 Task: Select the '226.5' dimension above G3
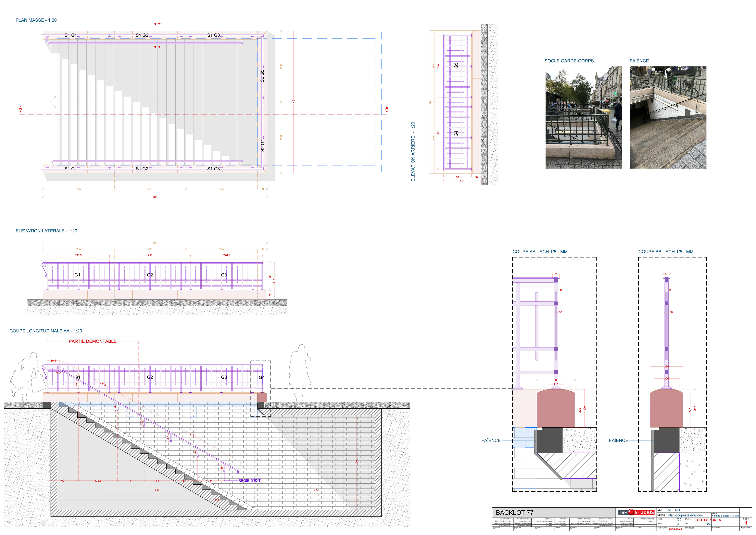227,255
